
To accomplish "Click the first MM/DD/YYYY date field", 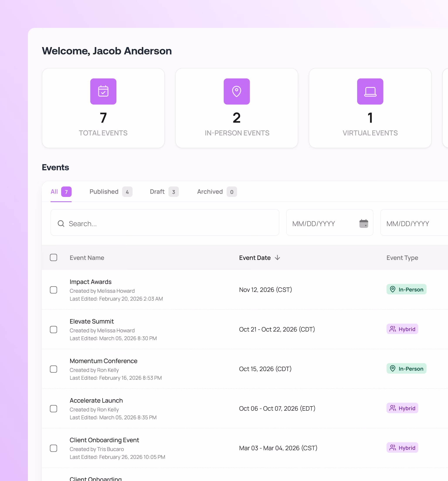I will 329,223.
